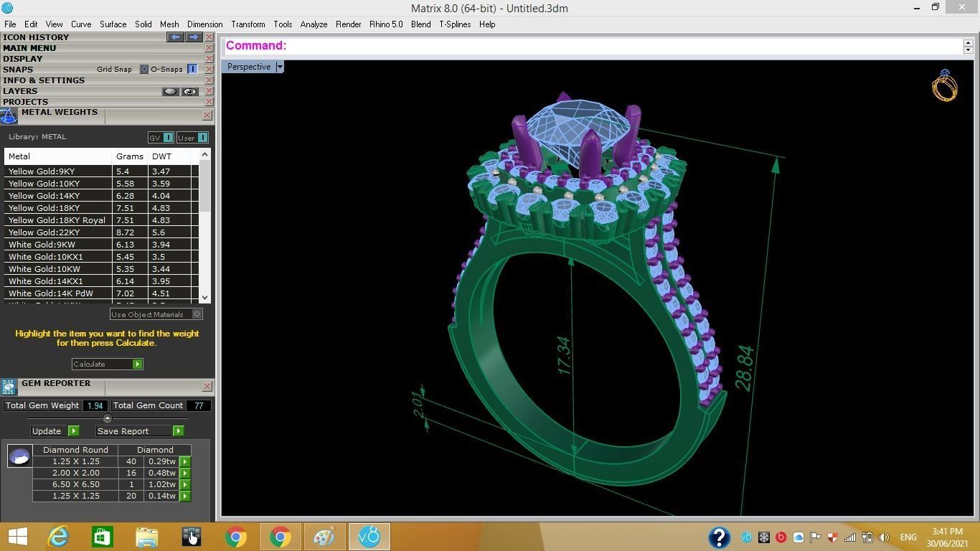
Task: Close the Info & Settings panel
Action: [209, 80]
